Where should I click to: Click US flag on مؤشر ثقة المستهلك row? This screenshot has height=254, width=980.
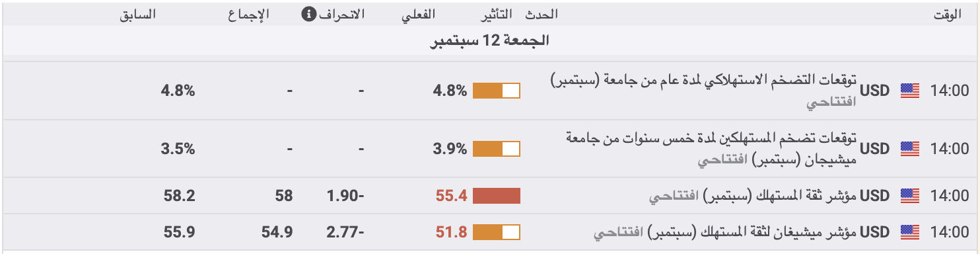click(910, 196)
